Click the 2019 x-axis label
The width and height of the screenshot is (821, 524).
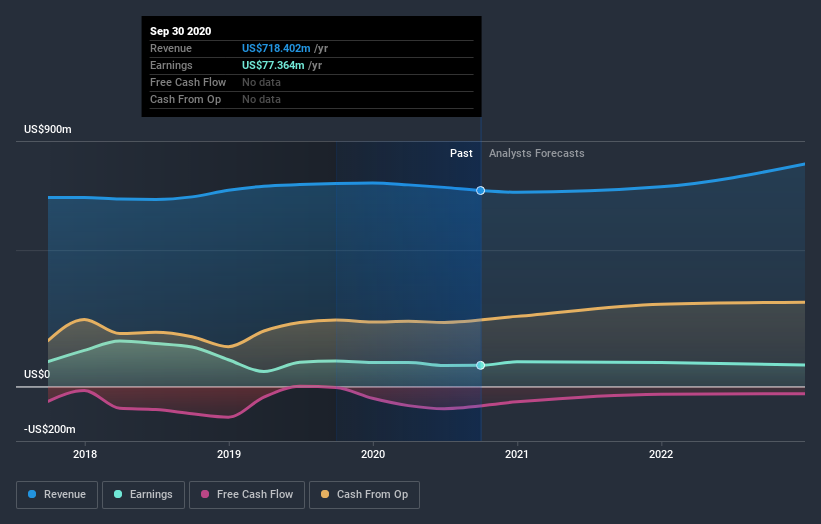[x=229, y=454]
